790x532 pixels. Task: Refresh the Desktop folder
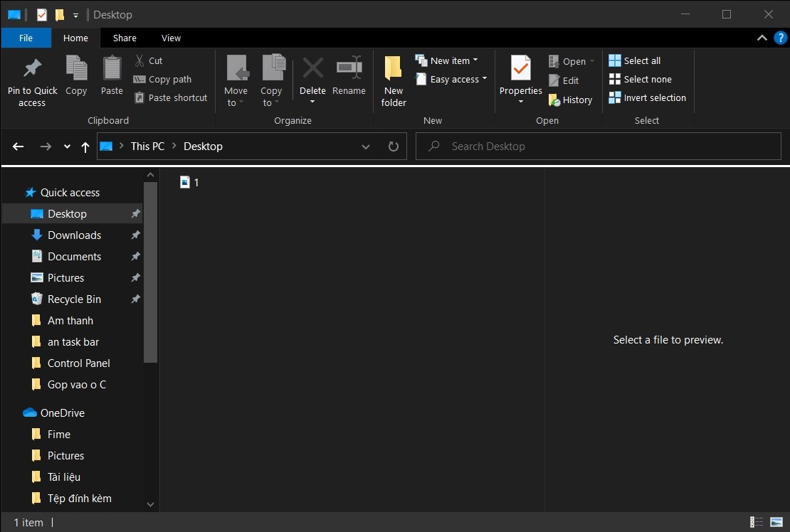pyautogui.click(x=394, y=147)
